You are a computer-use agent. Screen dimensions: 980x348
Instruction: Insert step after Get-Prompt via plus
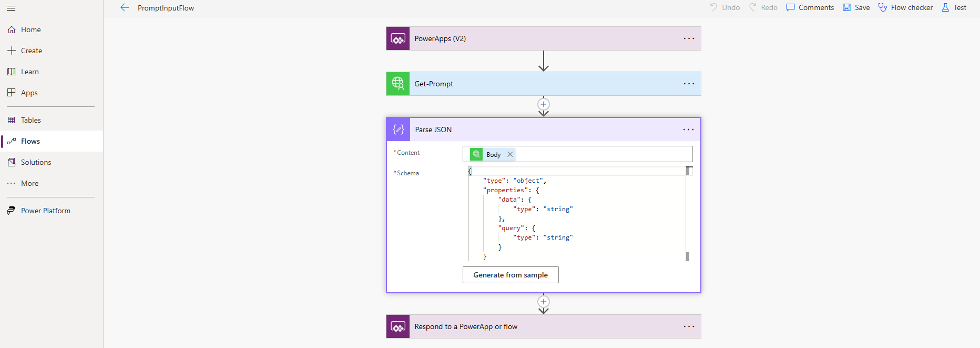544,104
